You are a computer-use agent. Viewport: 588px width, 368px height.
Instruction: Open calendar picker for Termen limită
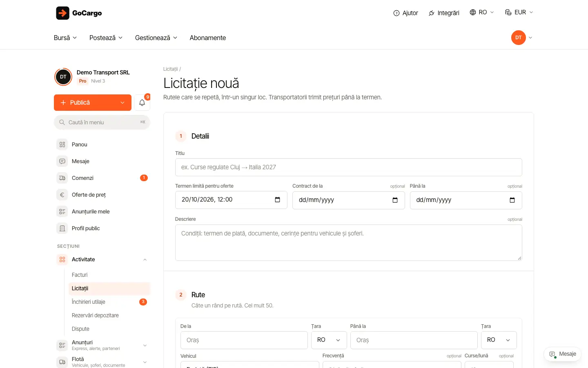click(278, 200)
